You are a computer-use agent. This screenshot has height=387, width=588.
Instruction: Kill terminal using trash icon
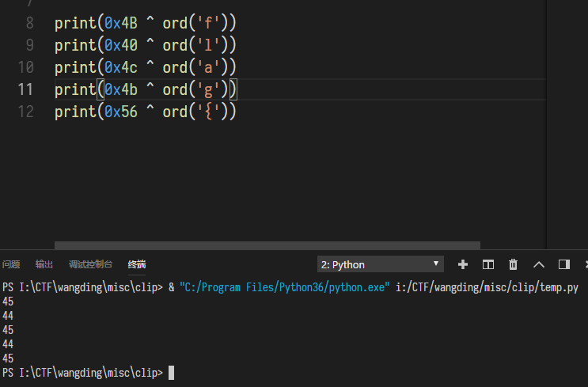point(513,264)
